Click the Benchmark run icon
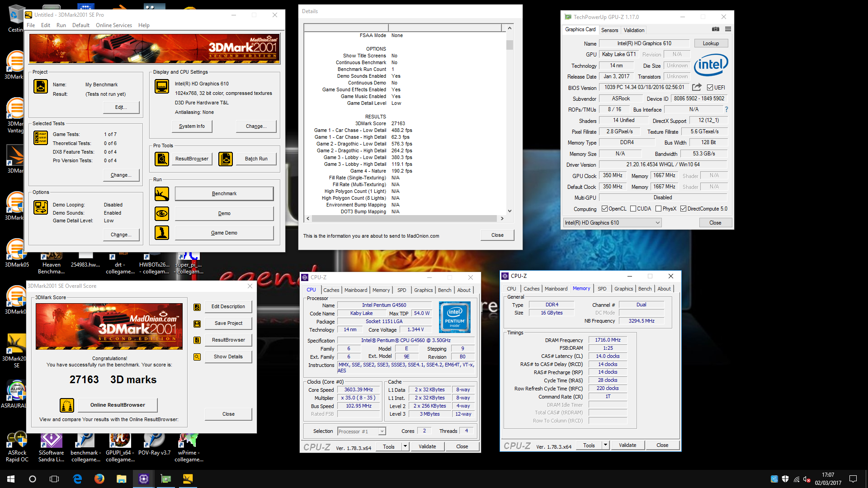Viewport: 868px width, 488px height. [162, 194]
